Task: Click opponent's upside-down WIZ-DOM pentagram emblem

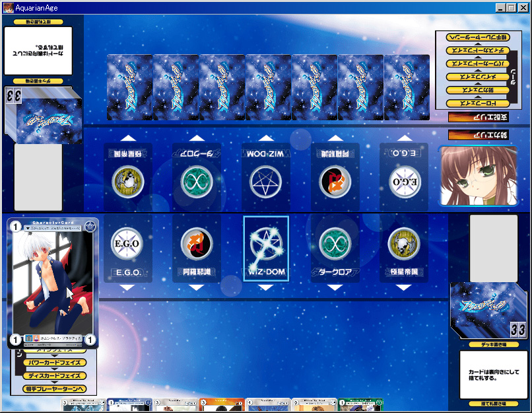Action: 265,182
